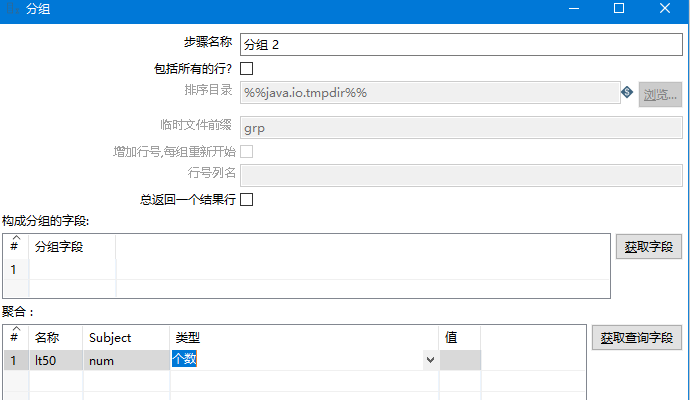The image size is (690, 400).
Task: Click the 值 column header
Action: coord(460,338)
